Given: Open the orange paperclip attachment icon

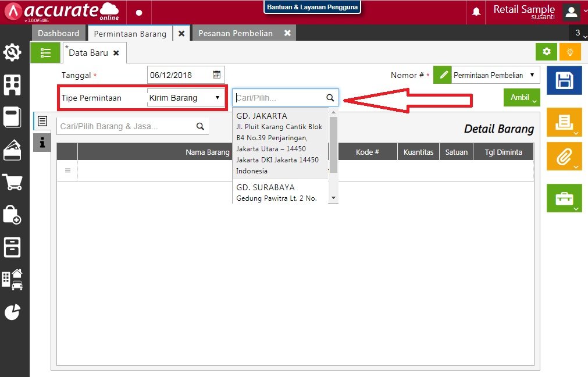Looking at the screenshot, I should click(564, 157).
